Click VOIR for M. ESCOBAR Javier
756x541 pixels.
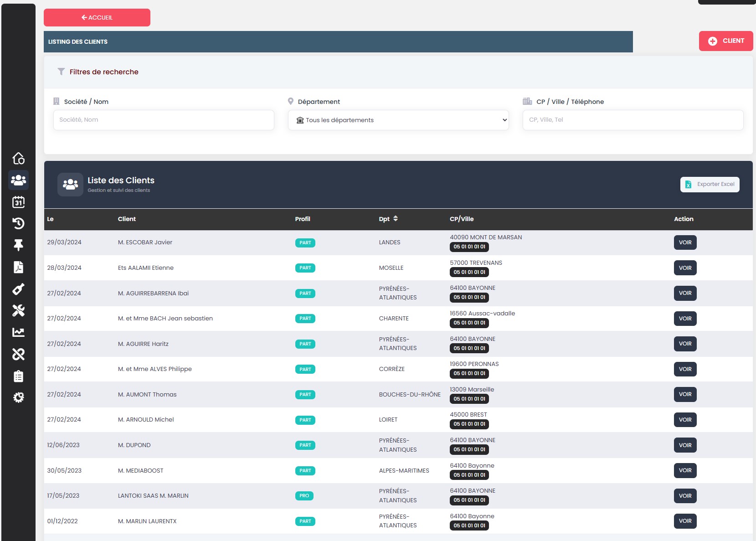click(x=685, y=242)
